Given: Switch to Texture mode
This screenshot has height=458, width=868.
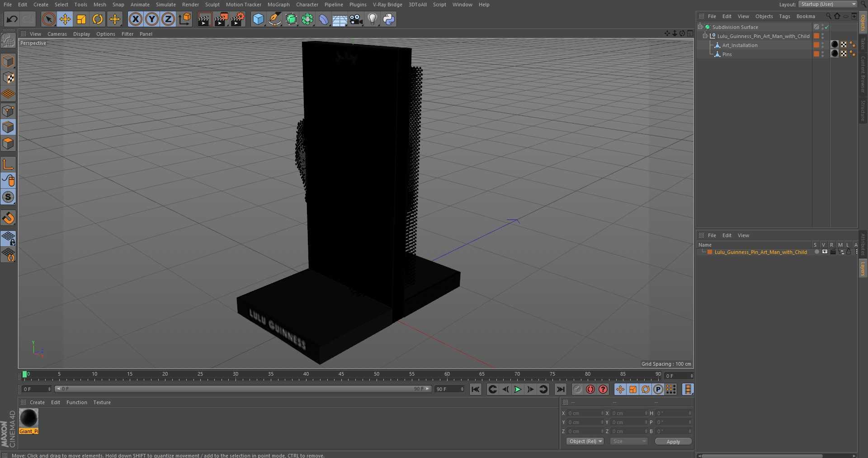Looking at the screenshot, I should [8, 78].
